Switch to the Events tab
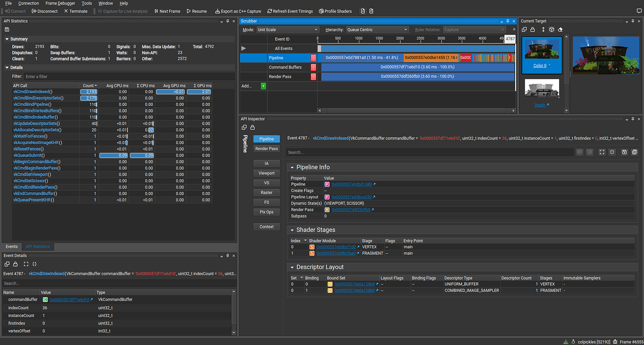Viewport: 644px width, 345px height. pyautogui.click(x=12, y=247)
